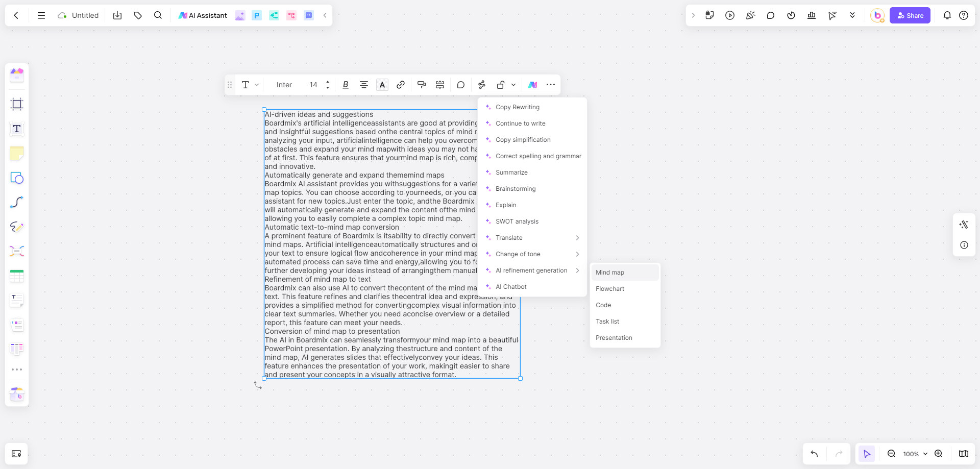Image resolution: width=980 pixels, height=469 pixels.
Task: Toggle the lock icon in toolbar
Action: coord(501,85)
